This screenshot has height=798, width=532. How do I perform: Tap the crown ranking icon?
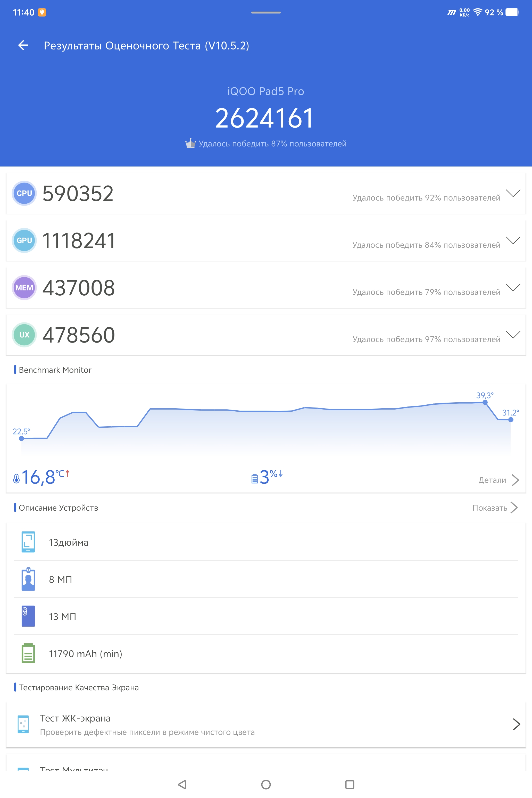pyautogui.click(x=190, y=143)
